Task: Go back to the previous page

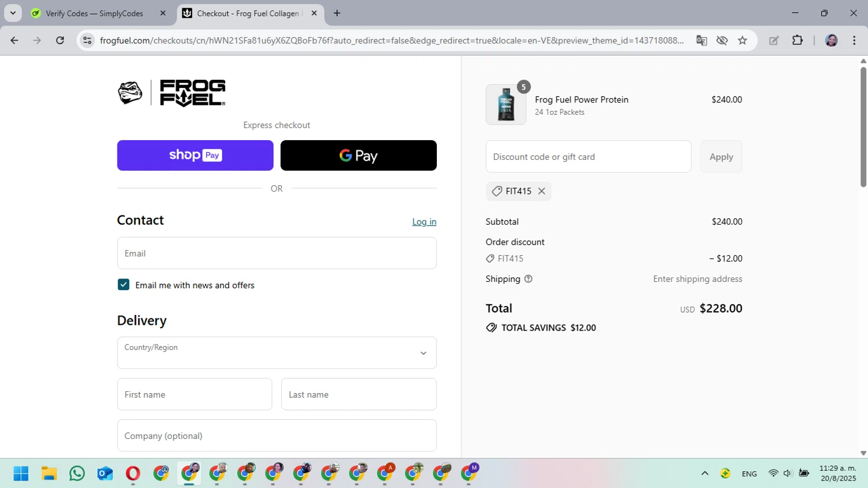Action: coord(14,41)
